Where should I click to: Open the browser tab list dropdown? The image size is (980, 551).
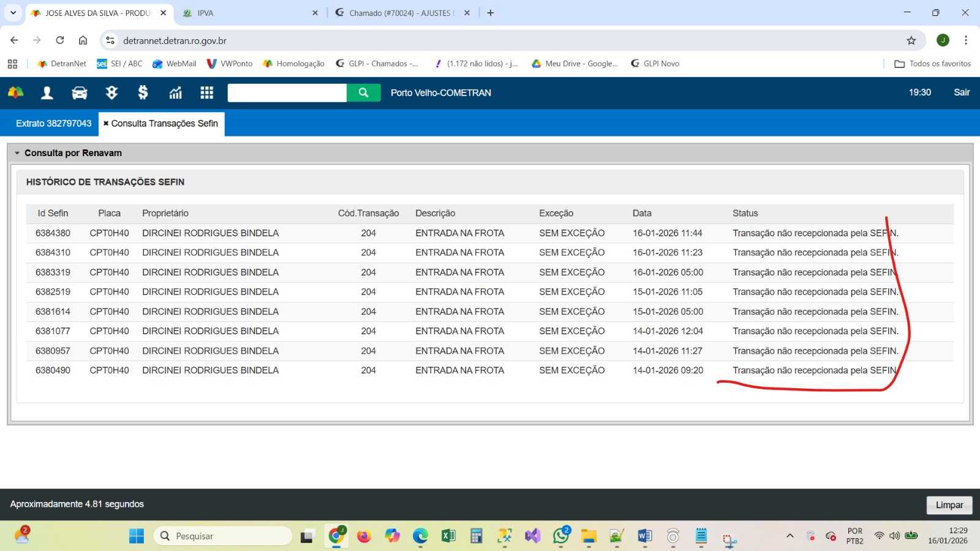(x=13, y=13)
